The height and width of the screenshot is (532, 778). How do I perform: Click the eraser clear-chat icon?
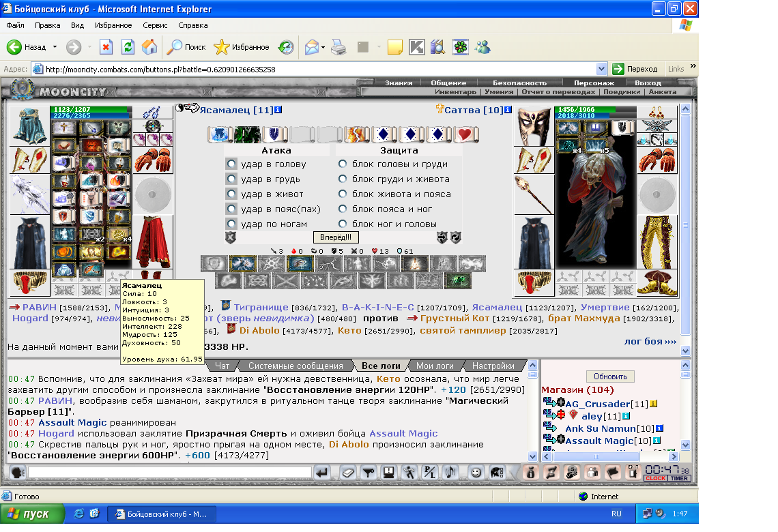[348, 473]
